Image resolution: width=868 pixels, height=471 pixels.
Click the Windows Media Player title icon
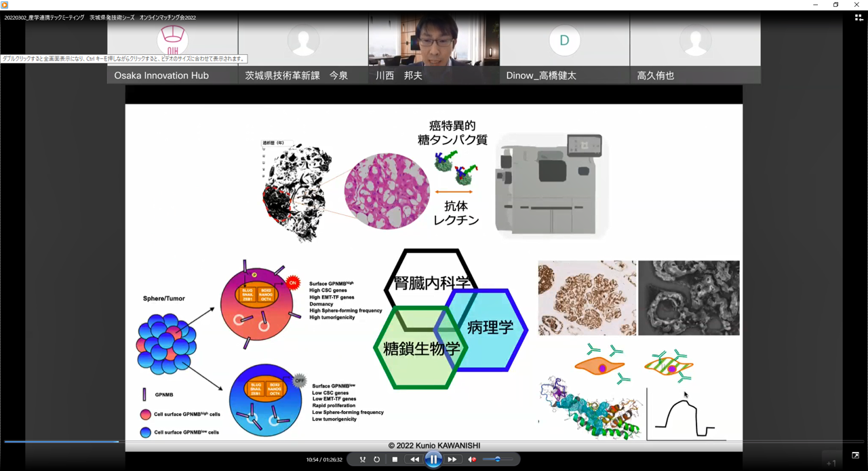(5, 5)
